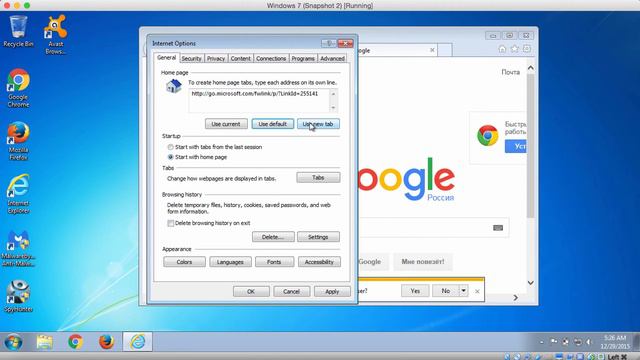Viewport: 640px width, 360px height.
Task: Enable Delete browsing history on exit
Action: coord(171,223)
